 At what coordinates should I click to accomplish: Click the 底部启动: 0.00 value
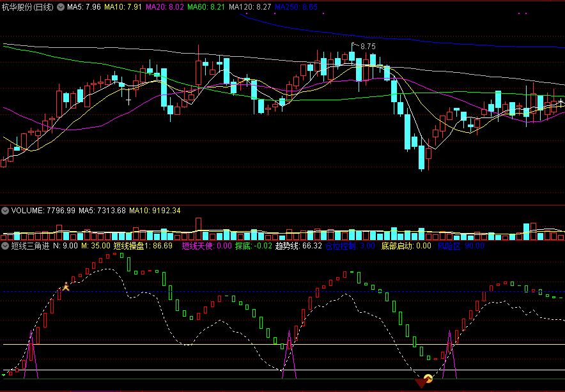click(406, 246)
